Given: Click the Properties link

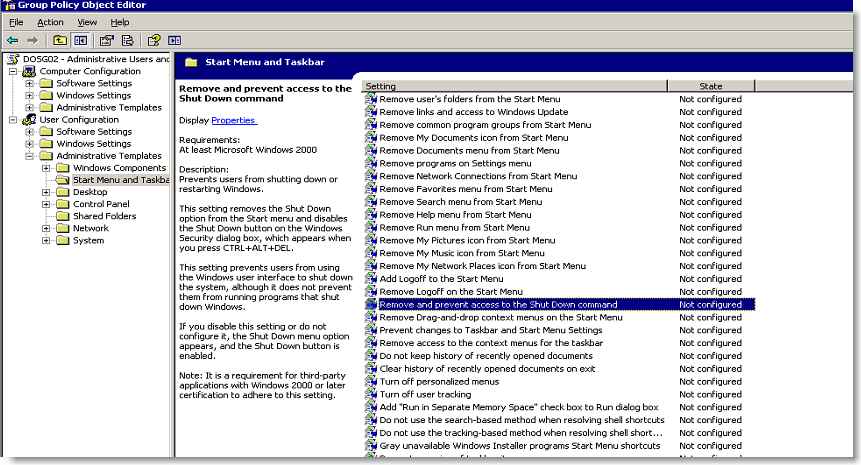Looking at the screenshot, I should tap(234, 120).
